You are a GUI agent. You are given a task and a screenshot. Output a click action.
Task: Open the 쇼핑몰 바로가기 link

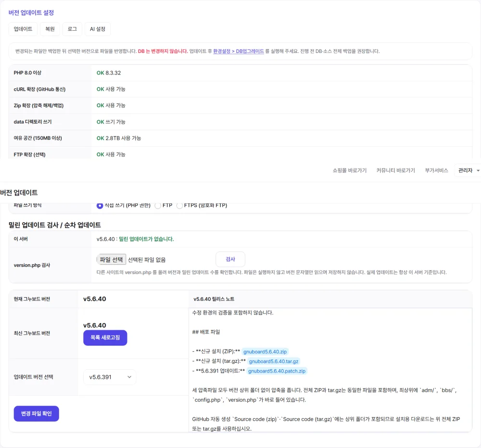(349, 171)
